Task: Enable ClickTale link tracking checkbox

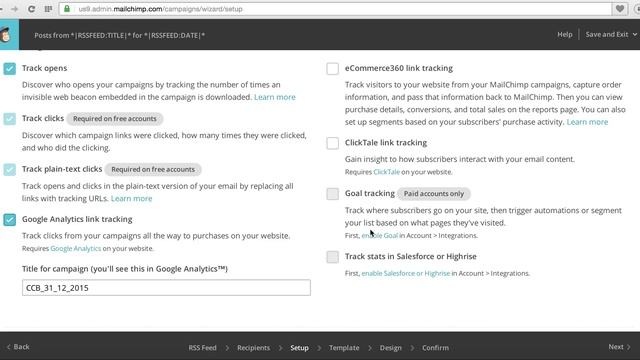Action: pos(333,143)
